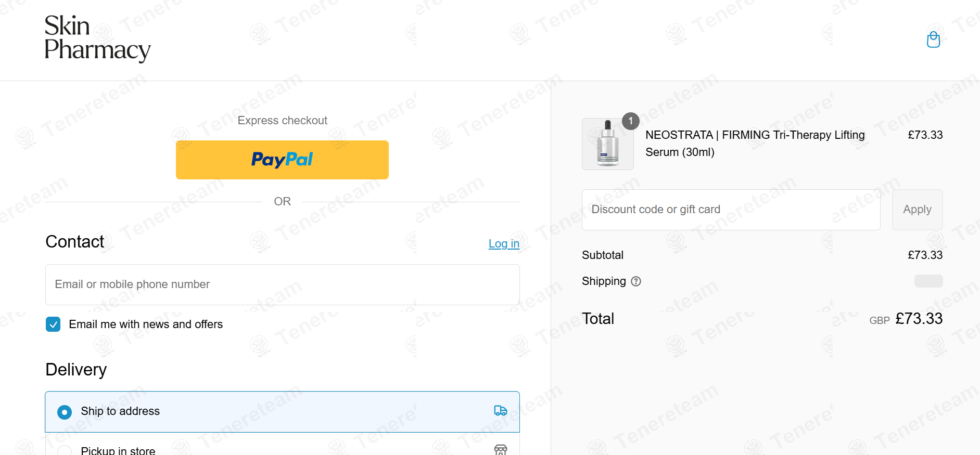The image size is (980, 455).
Task: Click the NEOSTRATA Firming Tri-Therapy product title
Action: (755, 144)
